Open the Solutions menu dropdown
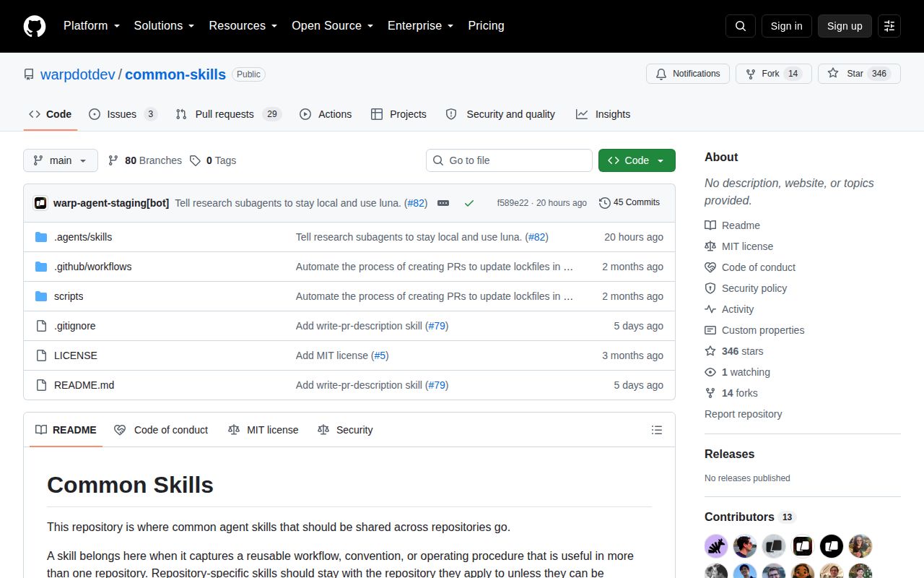This screenshot has width=924, height=578. pyautogui.click(x=164, y=26)
